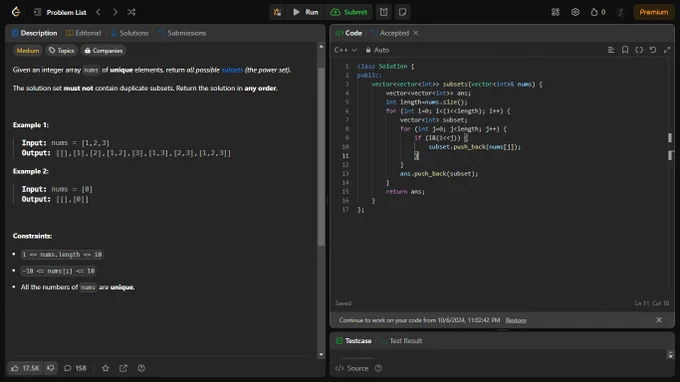Submit the solution
The image size is (680, 382).
[349, 12]
